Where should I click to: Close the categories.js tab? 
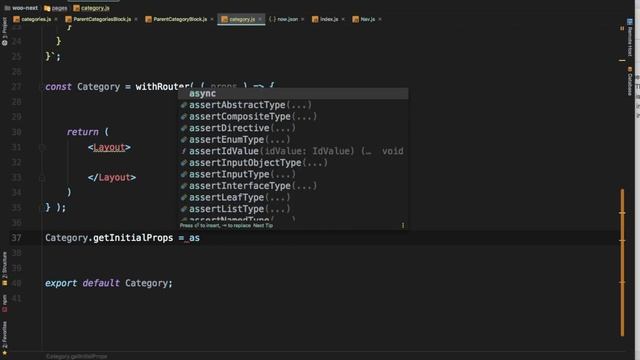pyautogui.click(x=56, y=19)
